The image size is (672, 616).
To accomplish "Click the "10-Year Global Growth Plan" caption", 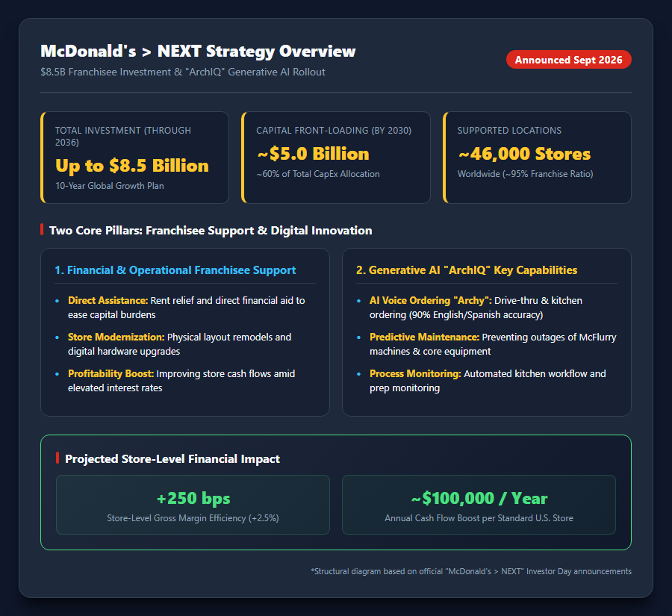I will pos(110,186).
